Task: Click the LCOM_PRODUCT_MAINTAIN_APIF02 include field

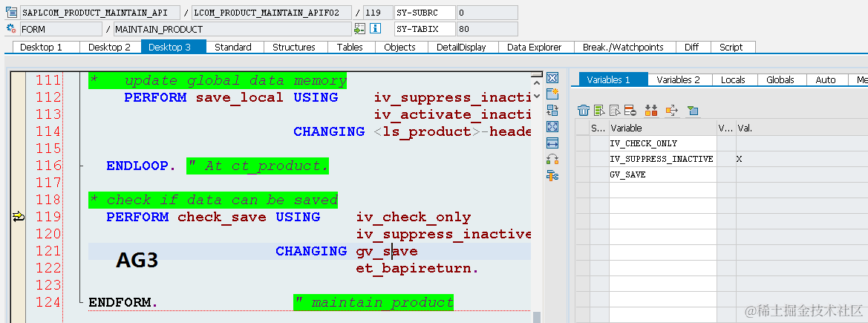Action: (271, 12)
